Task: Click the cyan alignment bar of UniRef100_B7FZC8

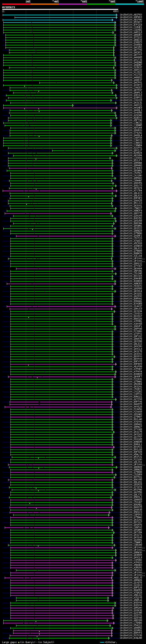Action: 60,25
